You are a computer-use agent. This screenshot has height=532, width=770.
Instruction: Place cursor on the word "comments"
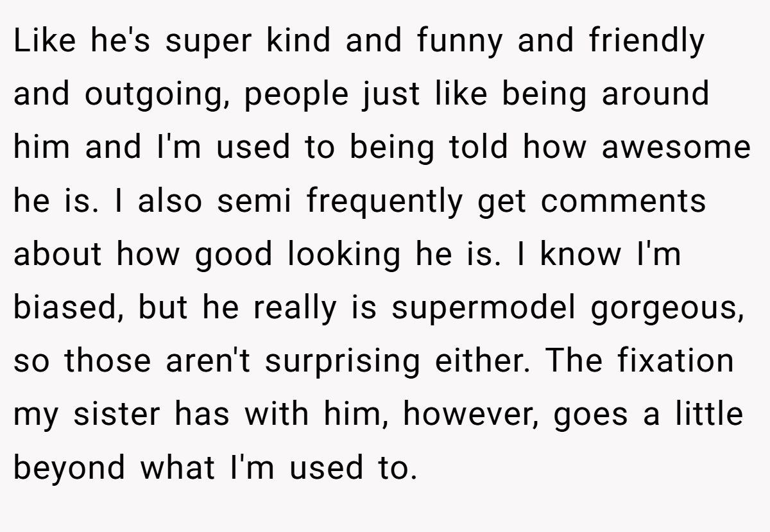point(623,203)
